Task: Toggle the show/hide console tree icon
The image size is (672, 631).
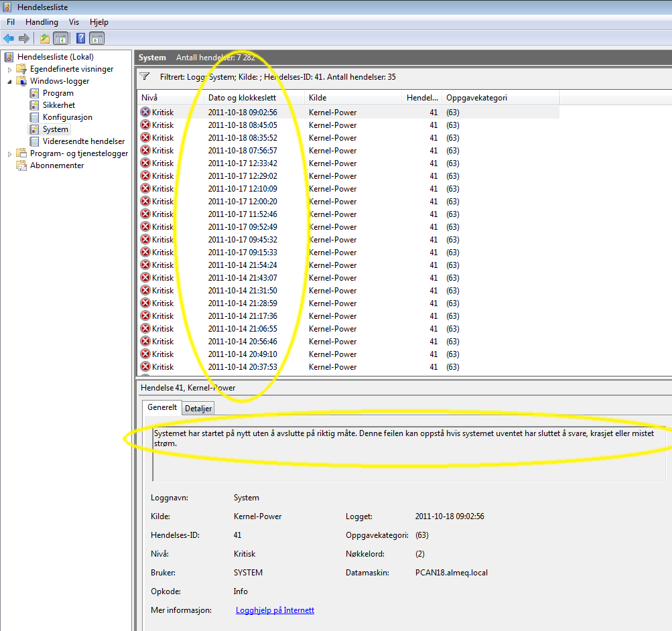Action: pyautogui.click(x=60, y=38)
